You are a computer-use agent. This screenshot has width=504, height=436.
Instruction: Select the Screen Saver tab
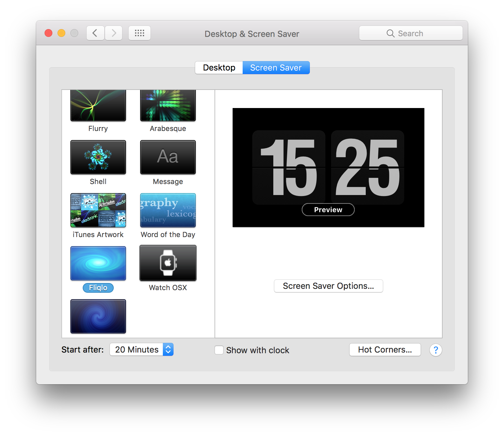tap(276, 67)
